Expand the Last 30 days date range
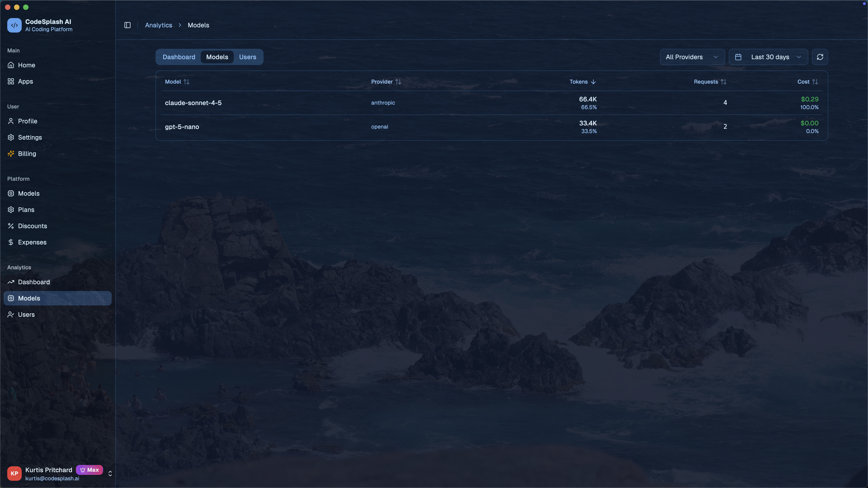Viewport: 868px width, 488px height. pos(768,57)
